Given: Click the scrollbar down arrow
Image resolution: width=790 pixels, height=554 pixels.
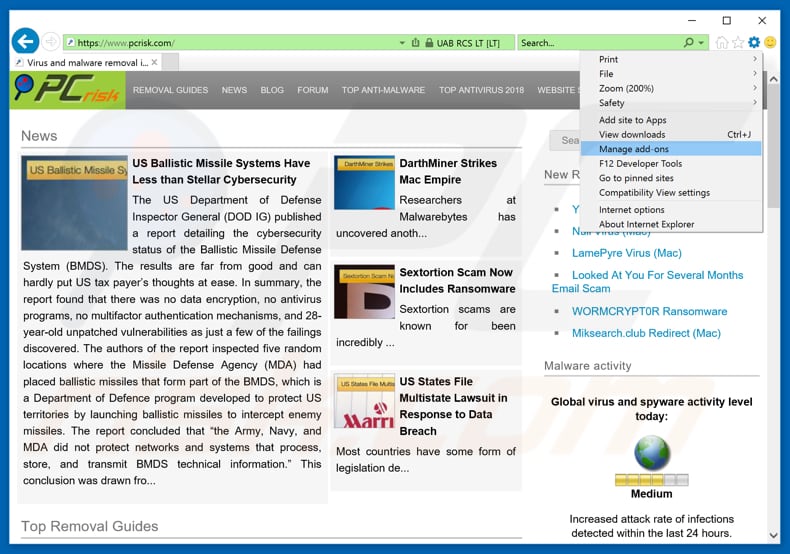Looking at the screenshot, I should pyautogui.click(x=773, y=535).
